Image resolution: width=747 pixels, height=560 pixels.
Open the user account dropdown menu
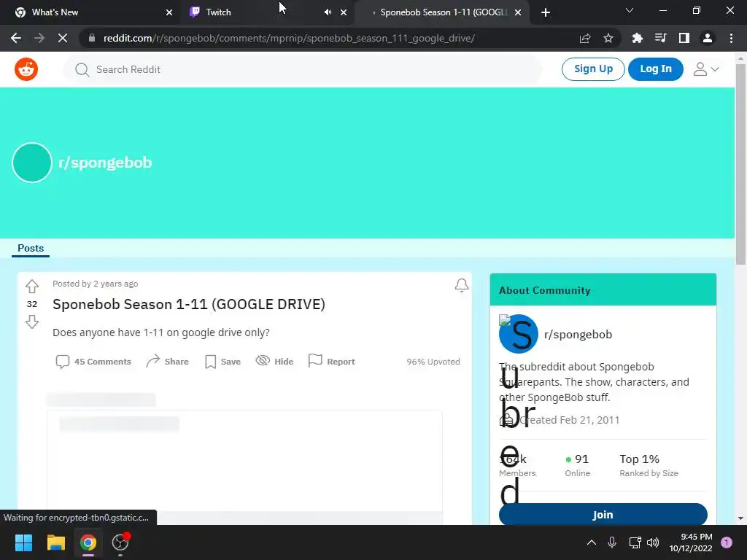(705, 69)
